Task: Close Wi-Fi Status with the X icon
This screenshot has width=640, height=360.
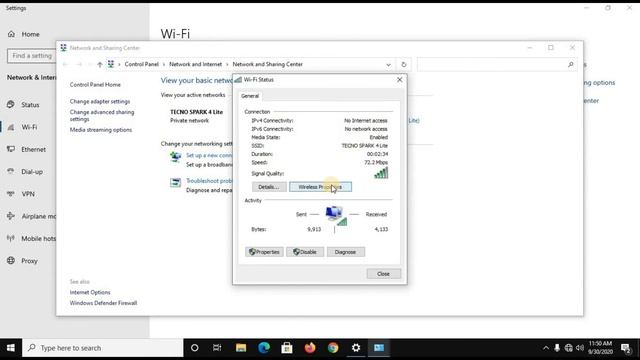Action: click(x=400, y=80)
